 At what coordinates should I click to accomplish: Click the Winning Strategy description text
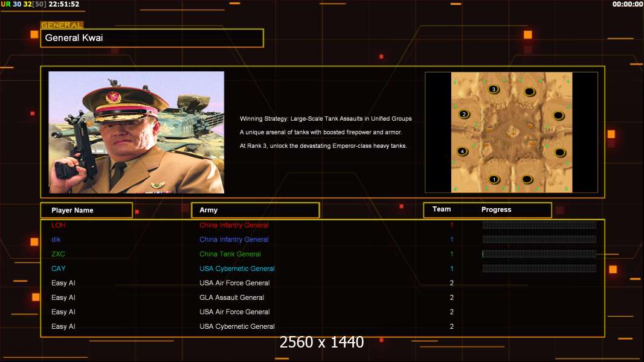click(326, 119)
